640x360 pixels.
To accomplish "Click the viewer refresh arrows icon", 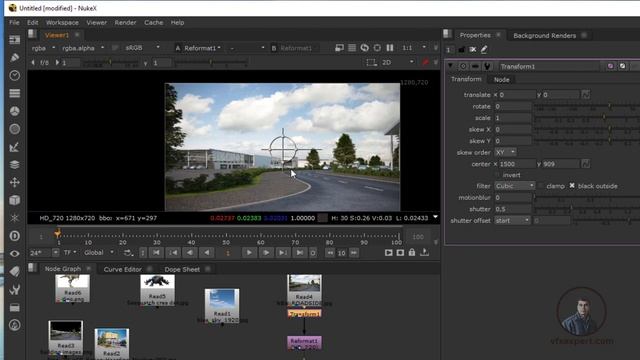I will (364, 48).
